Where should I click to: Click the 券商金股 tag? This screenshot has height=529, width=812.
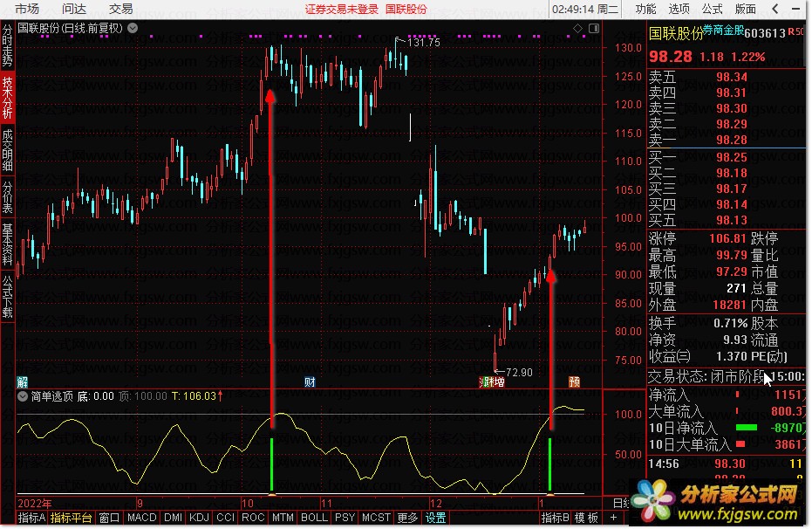[723, 30]
